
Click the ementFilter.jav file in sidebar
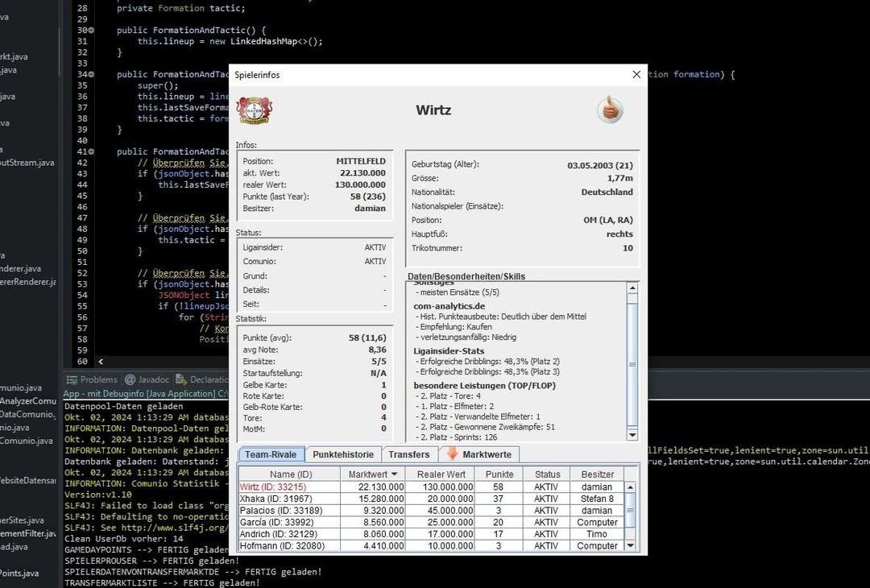[x=27, y=533]
